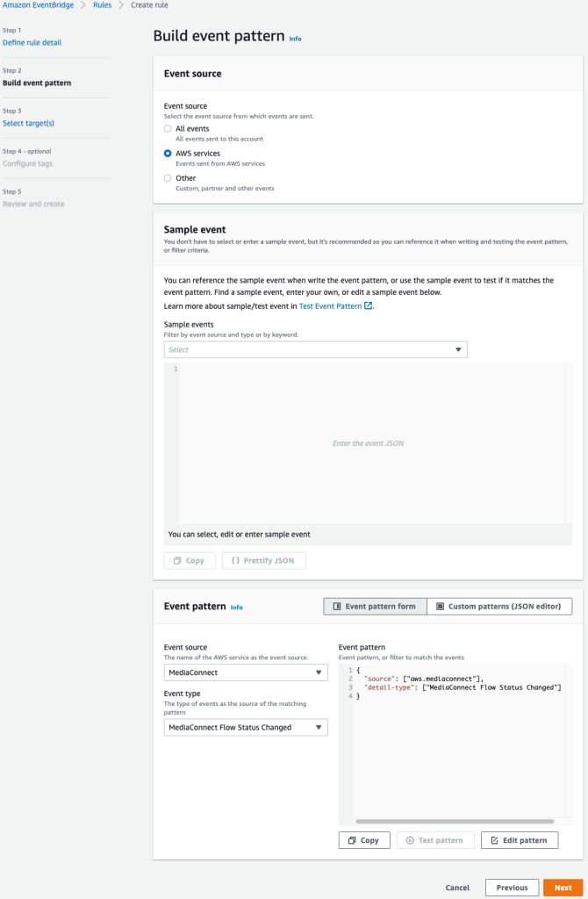The height and width of the screenshot is (899, 588).
Task: Open the Sample events Select dropdown
Action: click(x=315, y=349)
